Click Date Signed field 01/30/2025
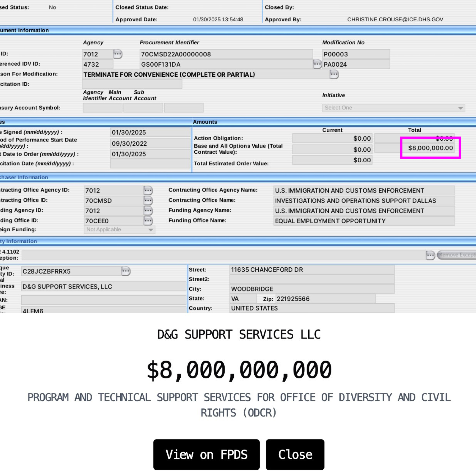The width and height of the screenshot is (476, 476). coord(150,132)
